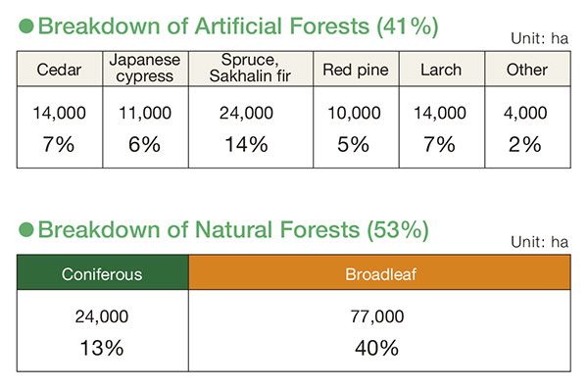Image resolution: width=588 pixels, height=388 pixels.
Task: Click the 14% Spruce percentage
Action: tap(246, 144)
